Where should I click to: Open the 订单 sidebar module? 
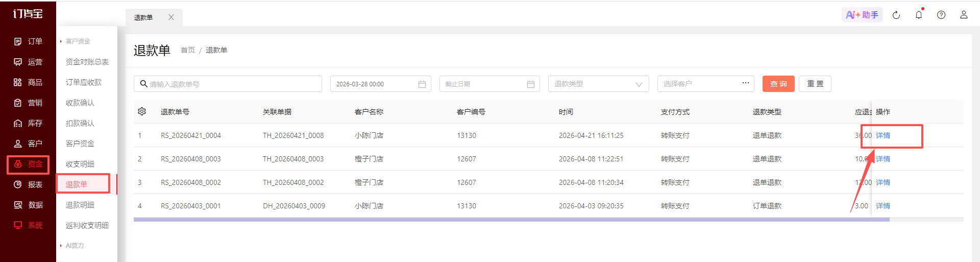(28, 41)
